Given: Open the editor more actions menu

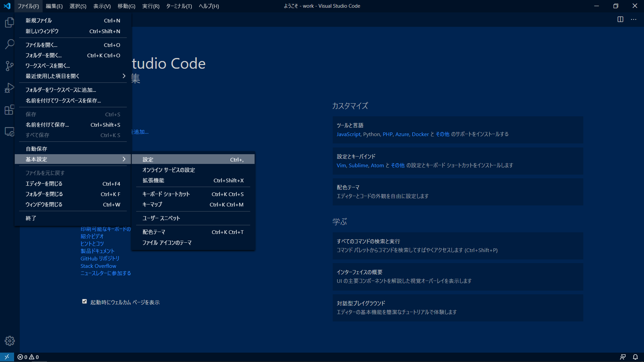Looking at the screenshot, I should (x=634, y=19).
